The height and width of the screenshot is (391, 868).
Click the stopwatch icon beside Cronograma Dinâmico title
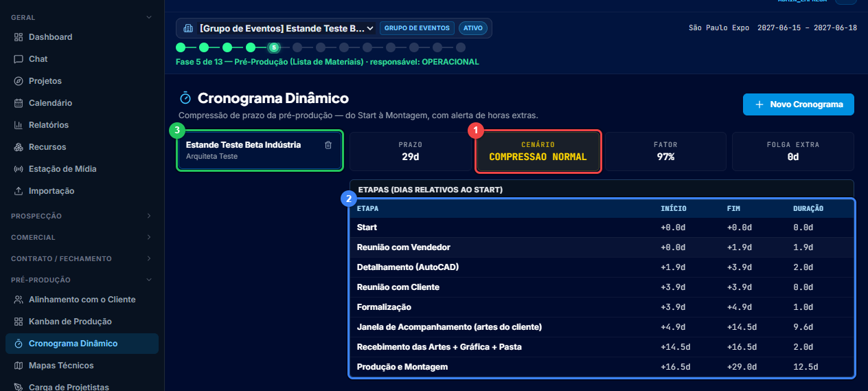pyautogui.click(x=185, y=98)
